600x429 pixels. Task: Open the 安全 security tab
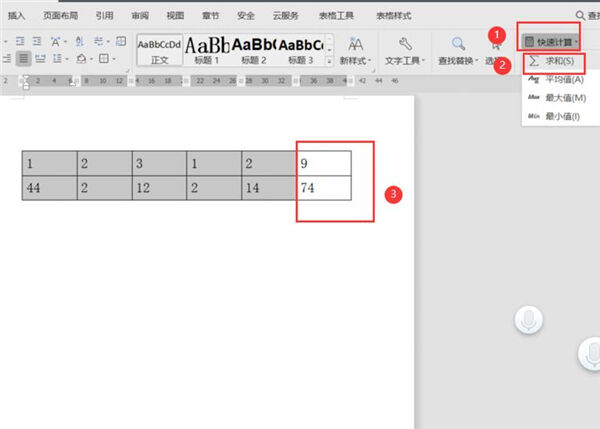[x=246, y=16]
